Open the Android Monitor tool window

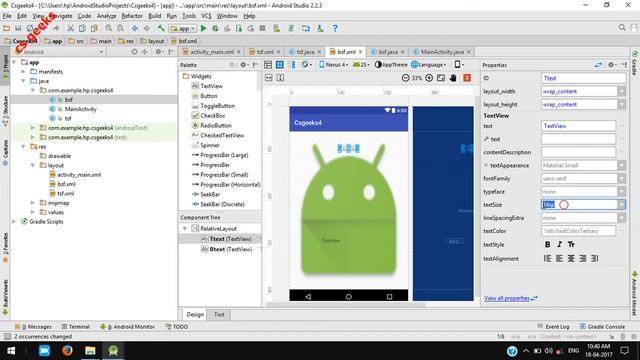pyautogui.click(x=127, y=327)
